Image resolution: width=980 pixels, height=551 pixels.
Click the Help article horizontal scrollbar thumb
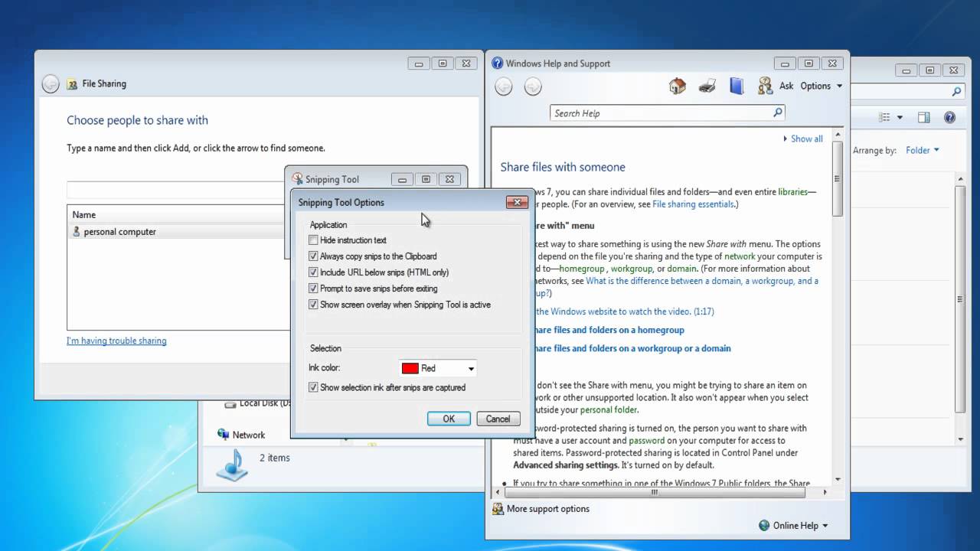tap(655, 492)
